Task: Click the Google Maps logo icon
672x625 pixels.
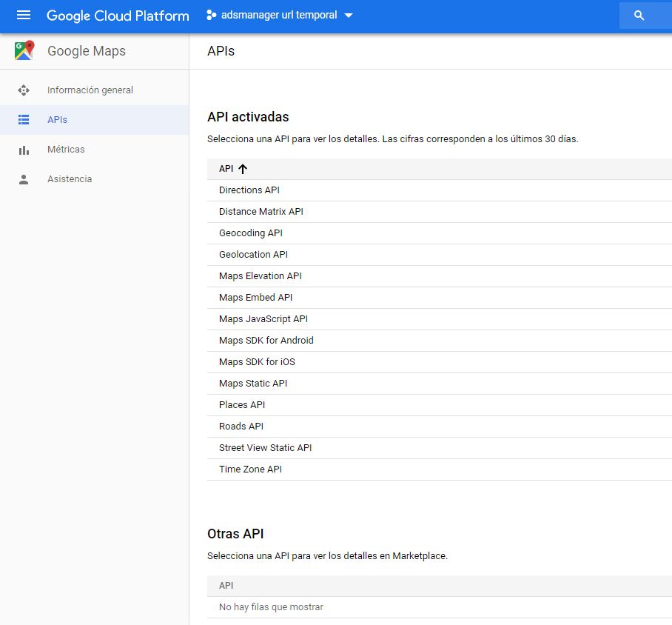Action: [x=24, y=50]
